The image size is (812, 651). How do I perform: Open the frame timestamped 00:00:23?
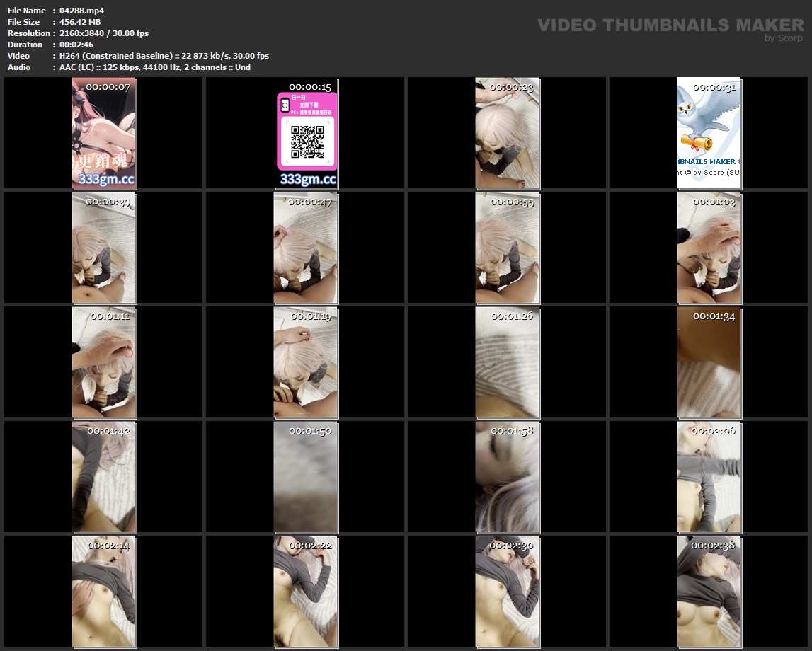pyautogui.click(x=507, y=133)
